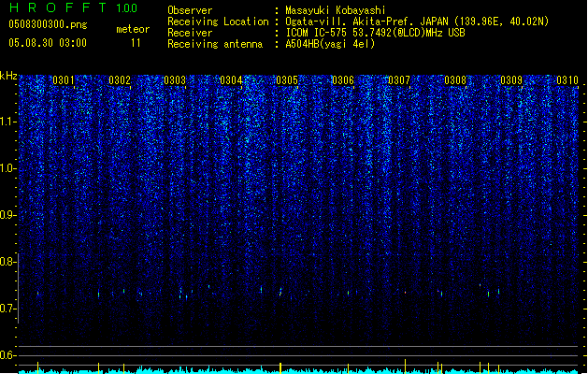The image size is (588, 374).
Task: Select the file name 0508300300.png
Action: pyautogui.click(x=48, y=24)
